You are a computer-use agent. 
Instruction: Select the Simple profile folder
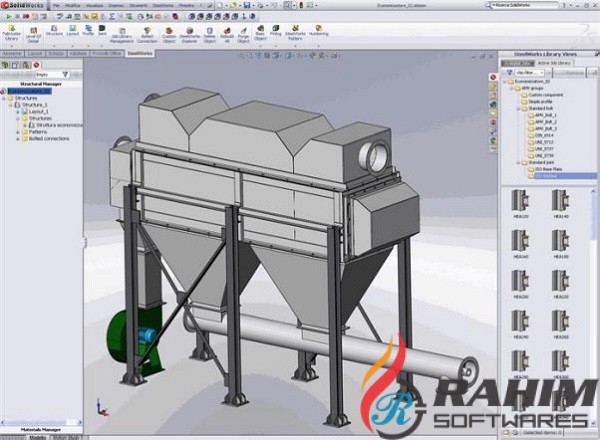click(537, 102)
